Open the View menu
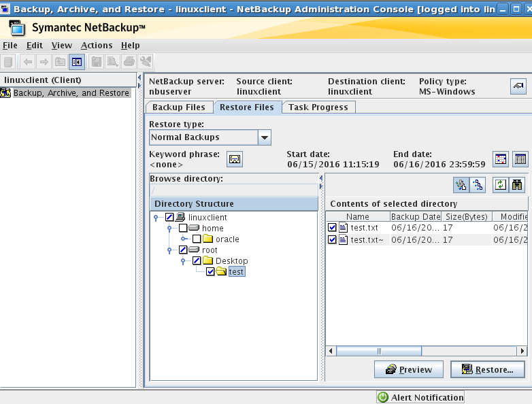The height and width of the screenshot is (404, 532). (x=62, y=46)
